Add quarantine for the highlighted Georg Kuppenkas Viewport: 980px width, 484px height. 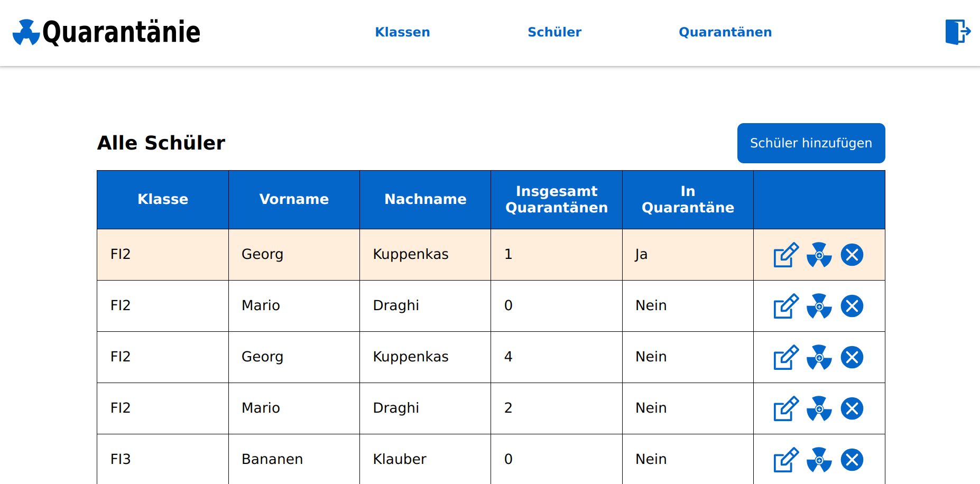tap(819, 255)
